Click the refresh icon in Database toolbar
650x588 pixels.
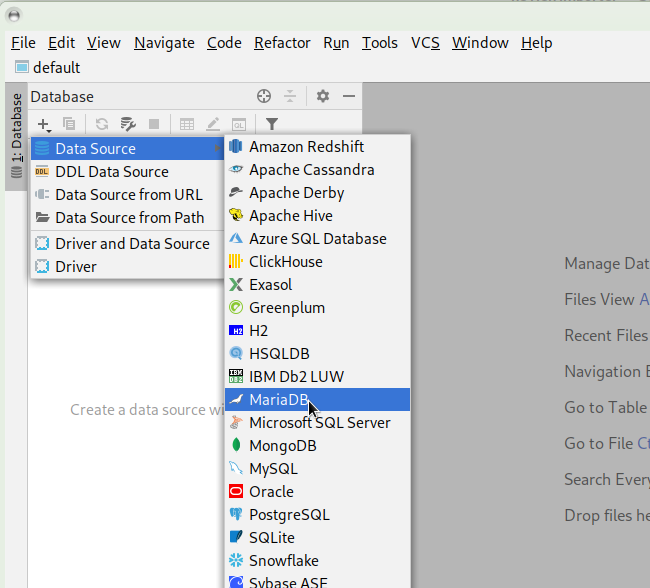pyautogui.click(x=101, y=124)
